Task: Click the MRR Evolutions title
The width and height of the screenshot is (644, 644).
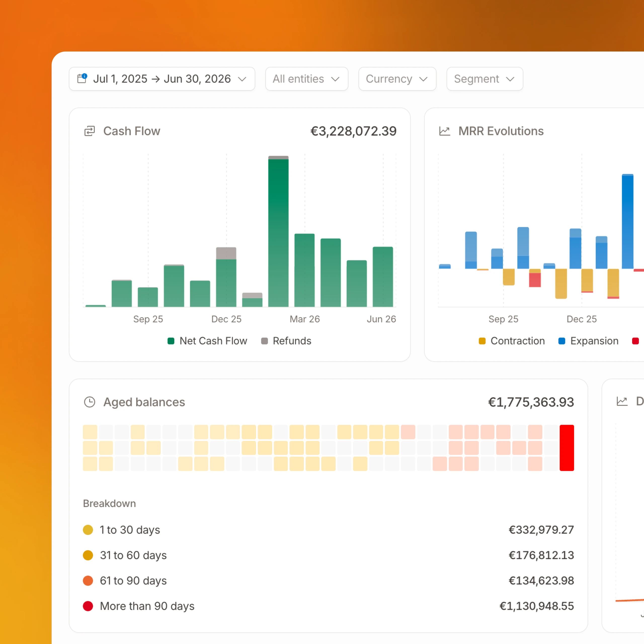Action: tap(501, 131)
